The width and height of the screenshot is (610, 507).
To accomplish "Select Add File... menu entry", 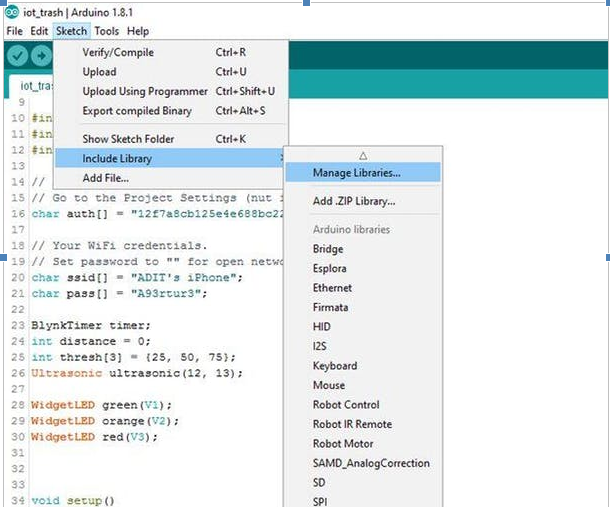I will 170,178.
